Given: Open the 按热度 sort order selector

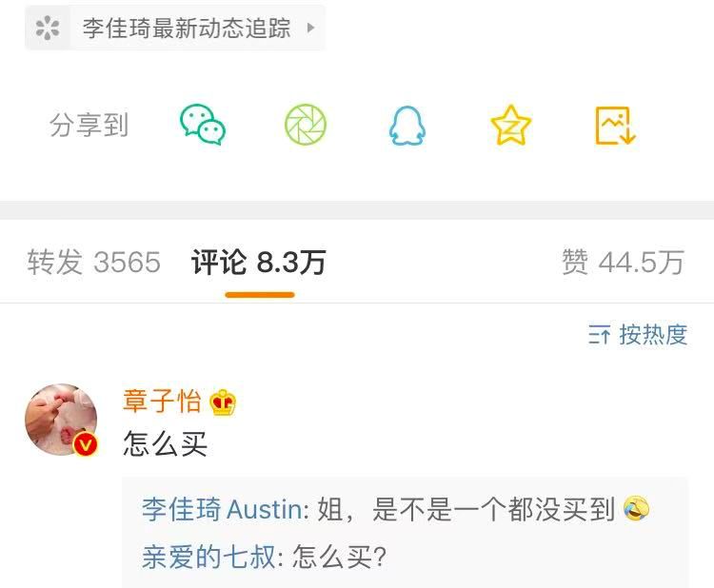Looking at the screenshot, I should click(638, 335).
